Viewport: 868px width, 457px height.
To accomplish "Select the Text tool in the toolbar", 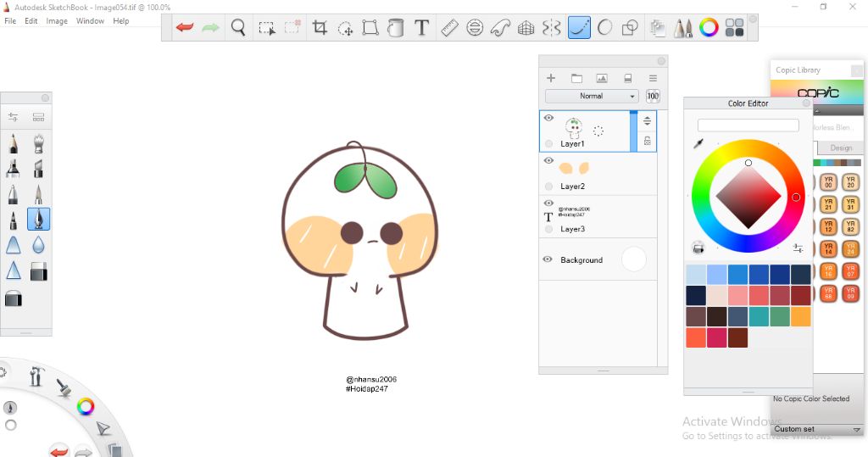I will (422, 27).
